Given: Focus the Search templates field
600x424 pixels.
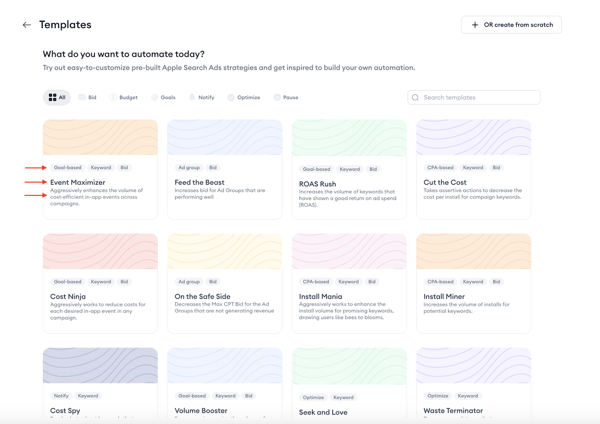Looking at the screenshot, I should [474, 98].
